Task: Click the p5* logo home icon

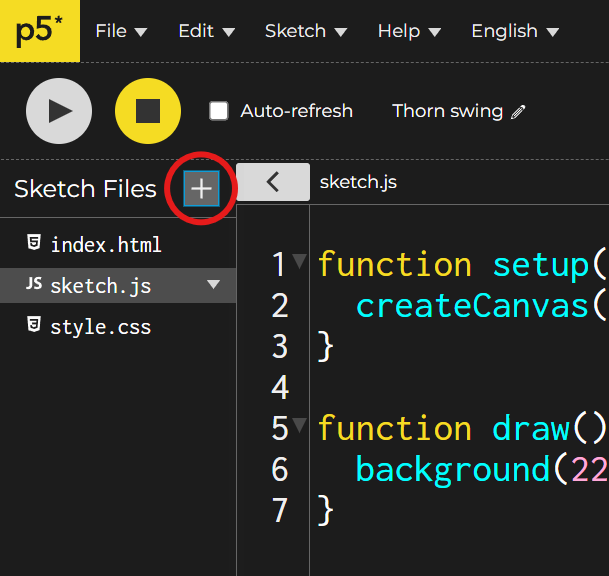Action: click(39, 31)
